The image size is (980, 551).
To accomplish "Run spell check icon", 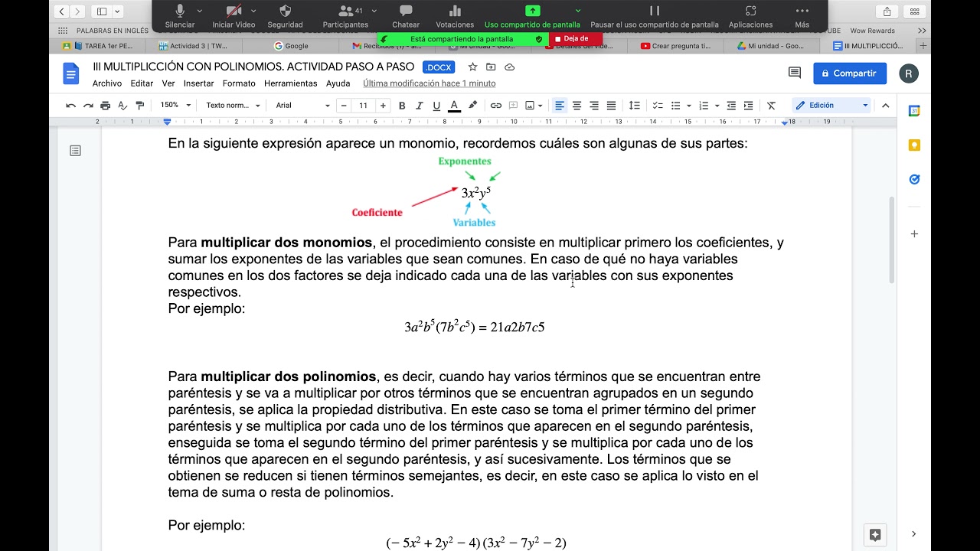I will (122, 106).
